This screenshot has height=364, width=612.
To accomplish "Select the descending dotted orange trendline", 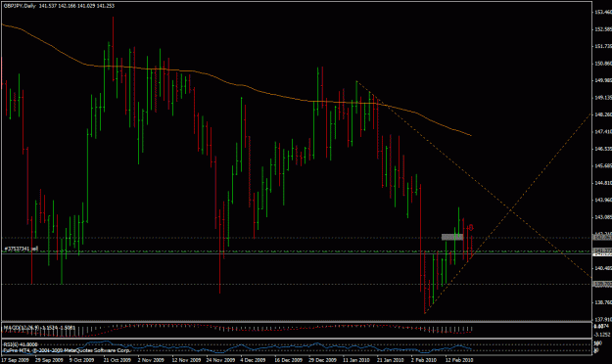I will click(x=474, y=179).
